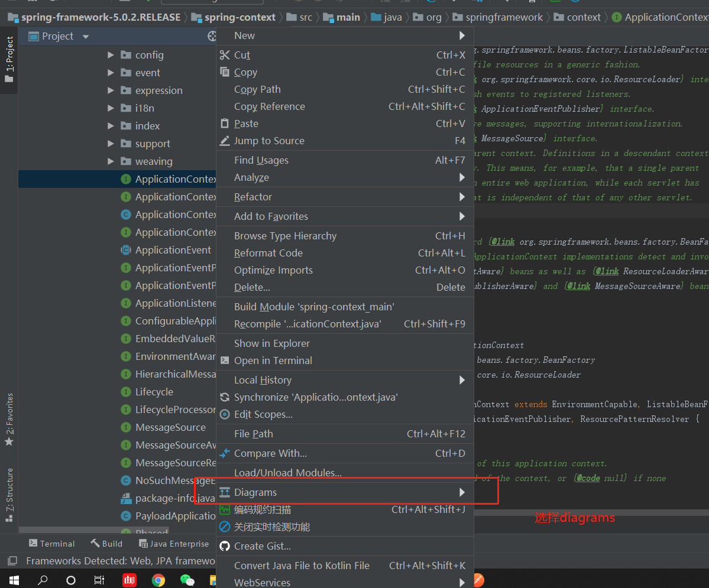Click Reformat Code menu entry
The width and height of the screenshot is (709, 588).
(x=268, y=253)
